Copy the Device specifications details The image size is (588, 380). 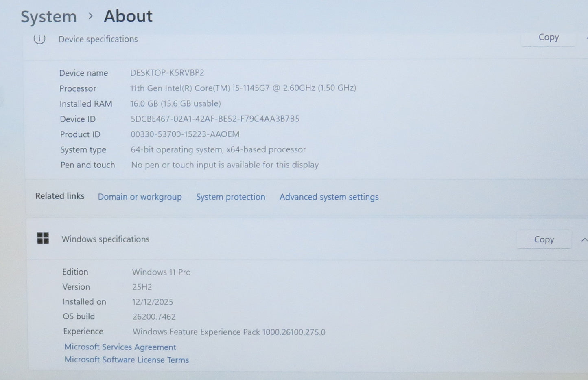(x=548, y=37)
